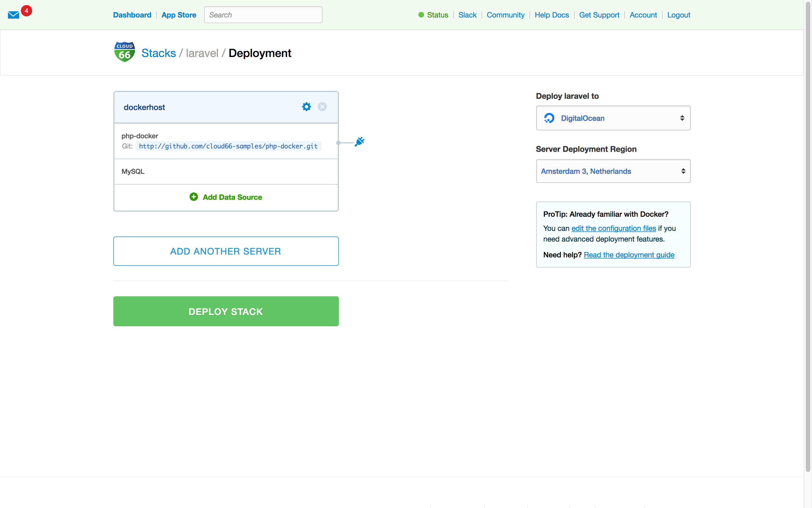
Task: Open Account settings
Action: click(x=643, y=15)
